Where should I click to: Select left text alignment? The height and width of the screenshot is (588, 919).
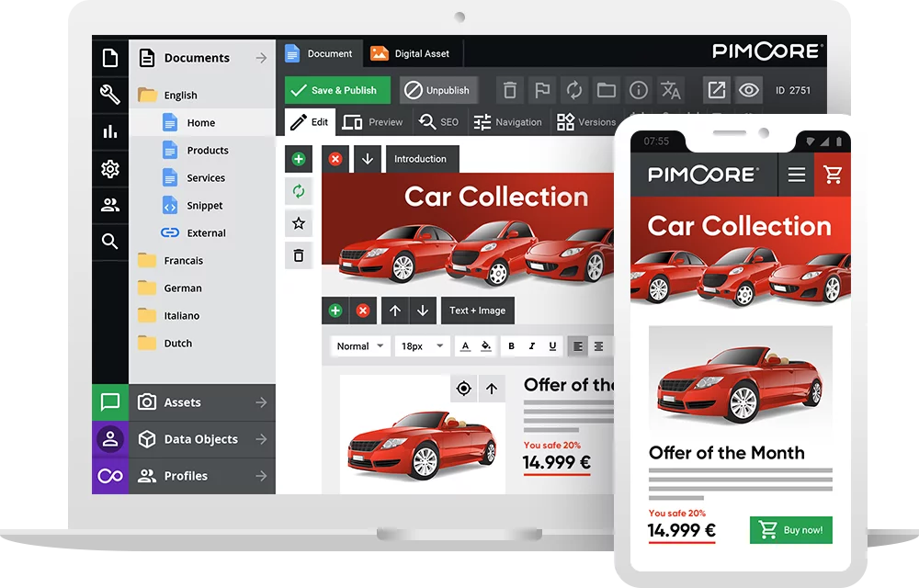(x=578, y=346)
